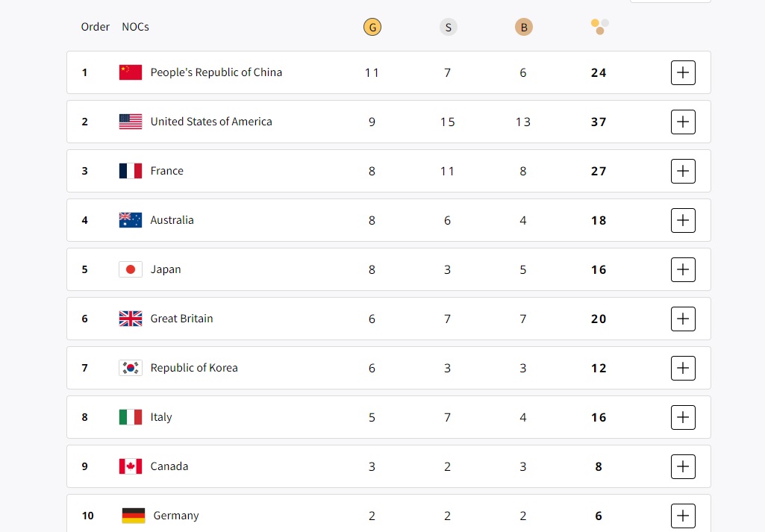Viewport: 765px width, 532px height.
Task: Click the silver medal column icon
Action: [448, 28]
